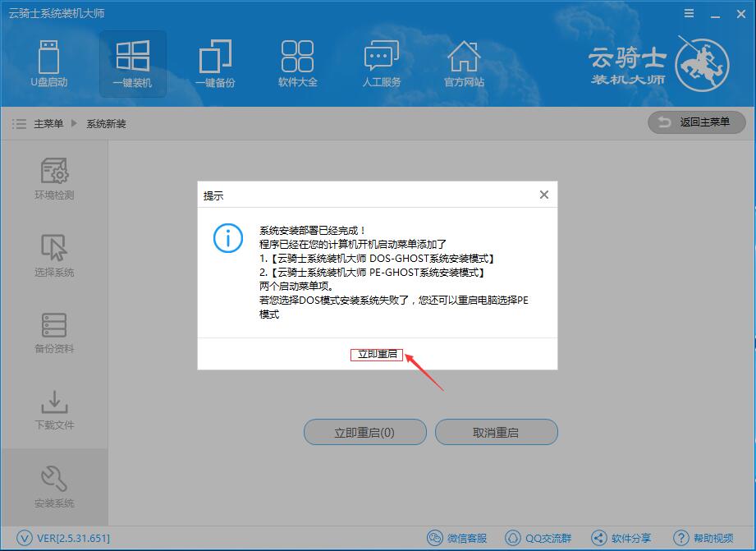Open the 一键备份 backup tool

click(x=215, y=64)
